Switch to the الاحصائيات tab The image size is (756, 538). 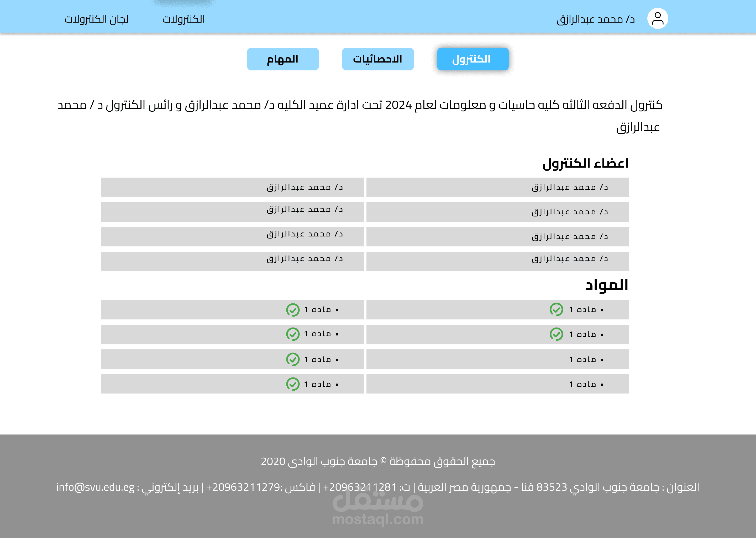point(378,59)
